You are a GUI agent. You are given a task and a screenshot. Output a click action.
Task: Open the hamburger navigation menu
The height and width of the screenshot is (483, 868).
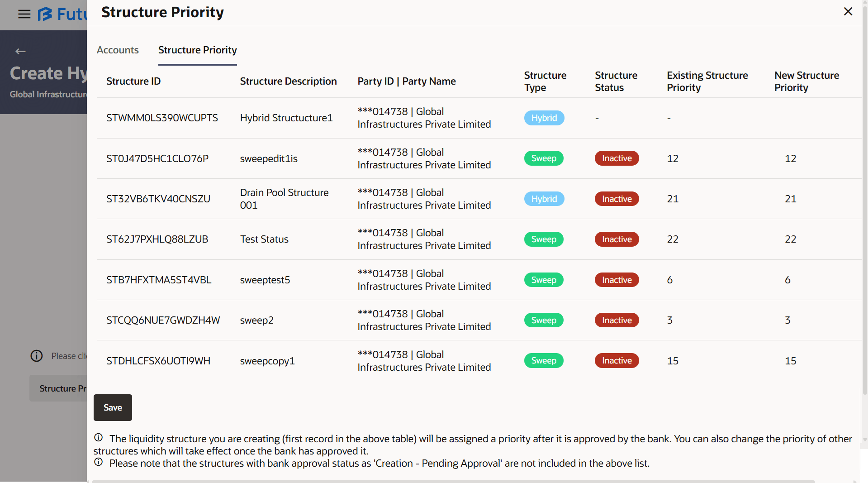pos(24,14)
